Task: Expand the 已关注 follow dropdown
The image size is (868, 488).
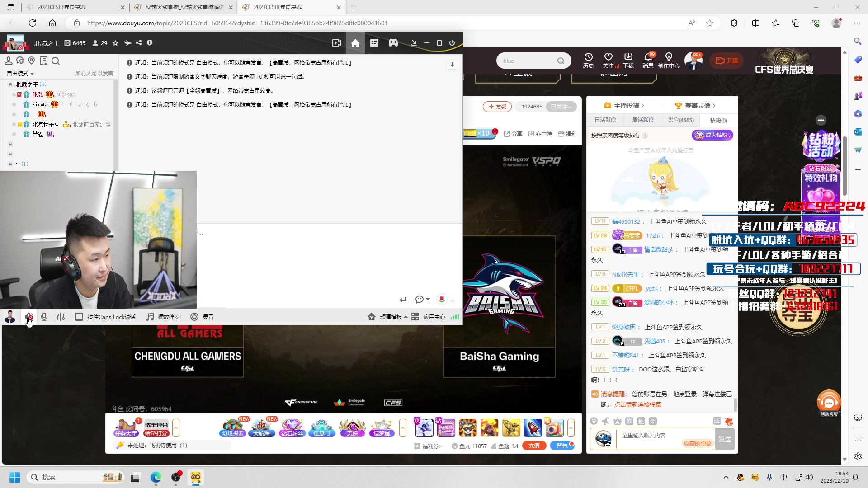Action: [x=561, y=107]
